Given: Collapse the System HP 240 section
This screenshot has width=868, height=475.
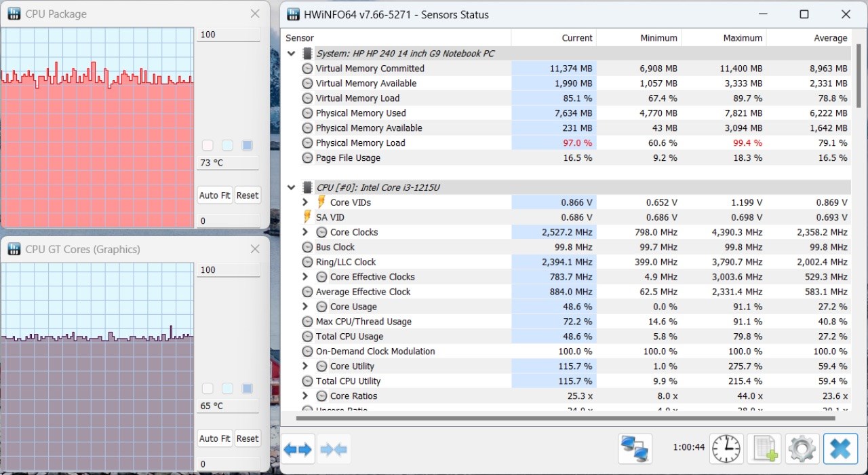Looking at the screenshot, I should coord(292,54).
